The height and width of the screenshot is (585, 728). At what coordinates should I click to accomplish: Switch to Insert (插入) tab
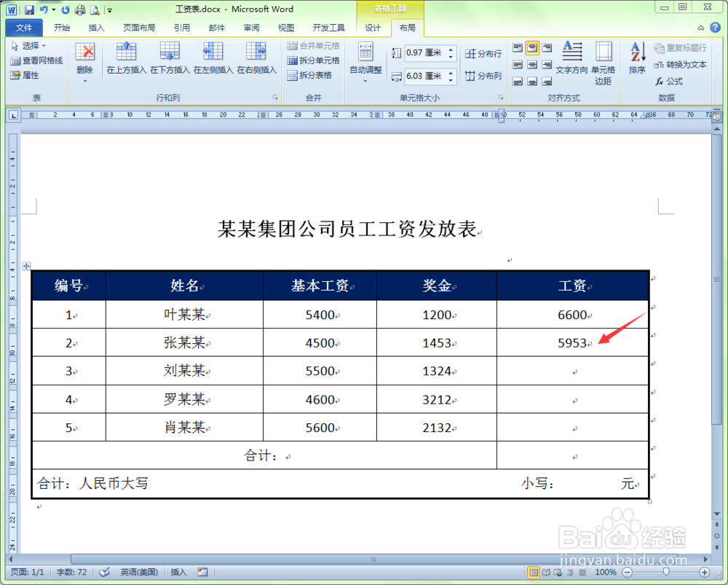(96, 28)
